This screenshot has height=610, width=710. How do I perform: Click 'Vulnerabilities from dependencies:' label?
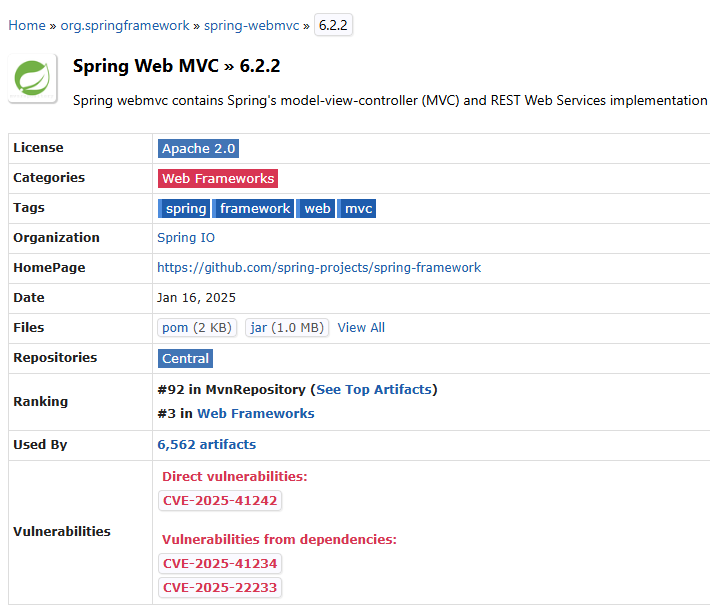click(x=279, y=539)
